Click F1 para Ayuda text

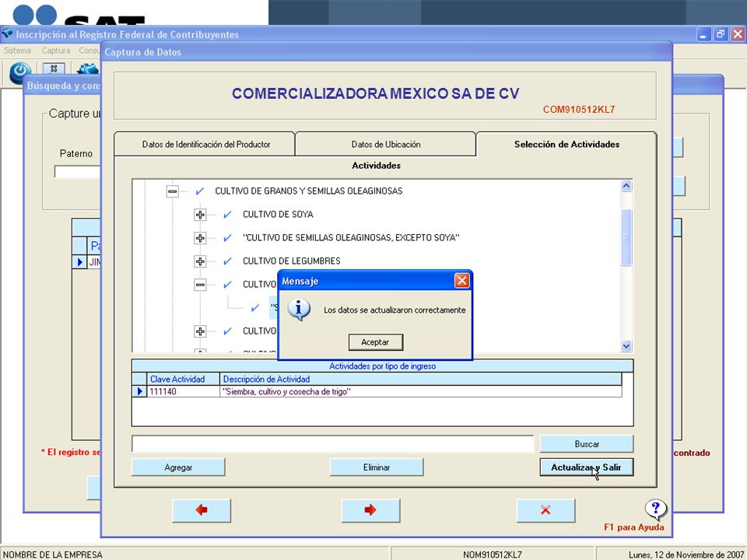pyautogui.click(x=633, y=527)
